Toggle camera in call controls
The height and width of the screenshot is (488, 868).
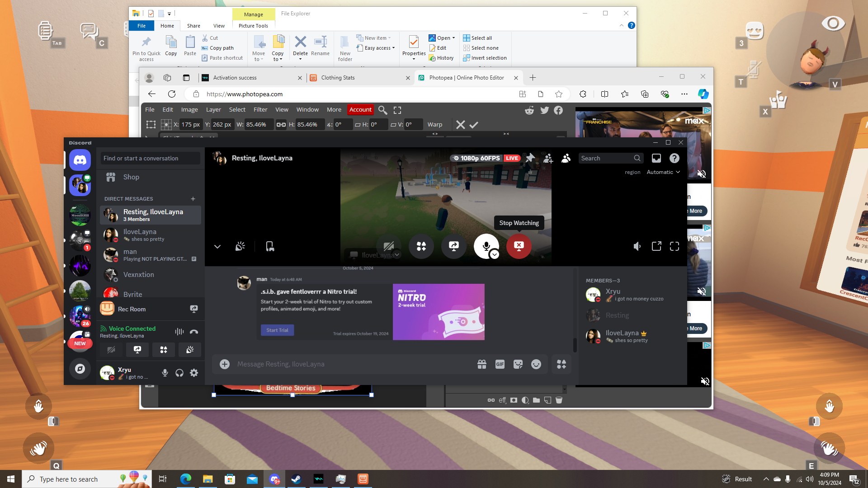pyautogui.click(x=388, y=246)
